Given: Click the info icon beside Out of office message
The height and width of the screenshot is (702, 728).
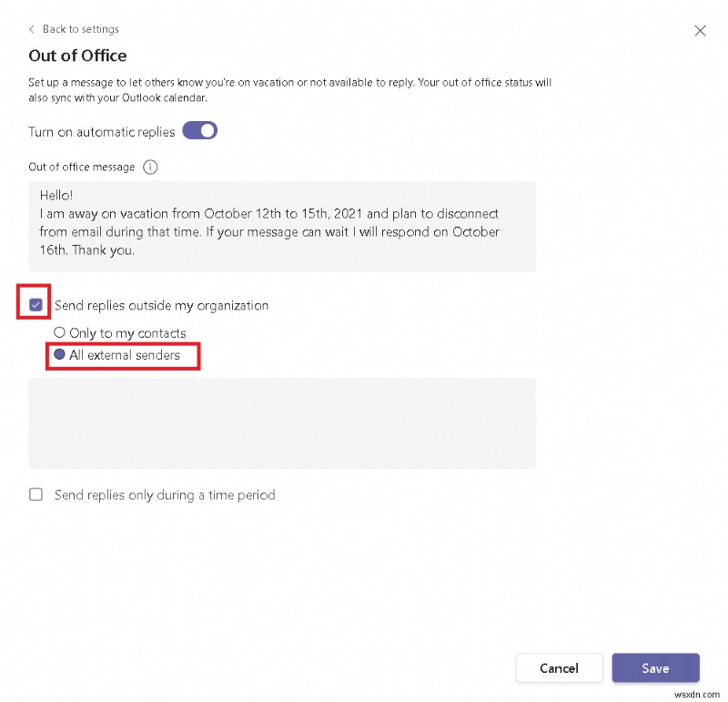Looking at the screenshot, I should pyautogui.click(x=150, y=168).
